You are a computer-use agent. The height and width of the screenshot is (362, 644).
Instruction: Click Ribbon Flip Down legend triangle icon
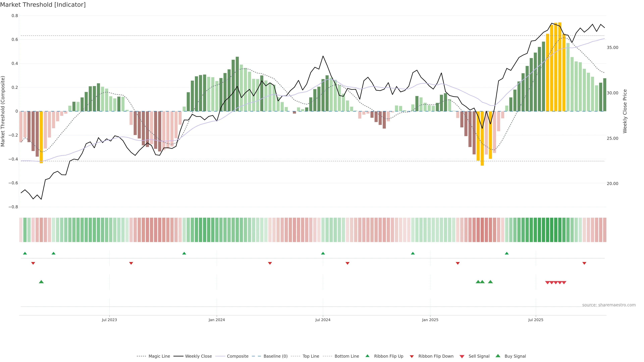coord(412,356)
